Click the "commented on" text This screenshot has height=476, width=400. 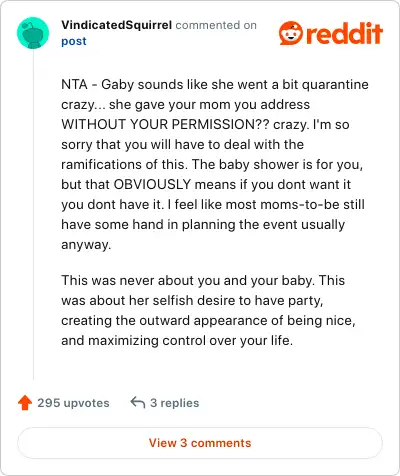point(216,25)
